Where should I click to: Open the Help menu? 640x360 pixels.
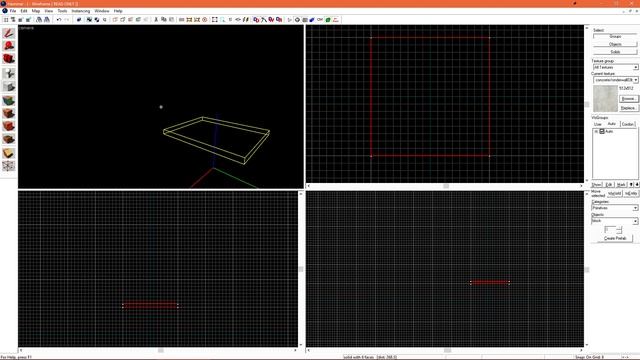(118, 11)
